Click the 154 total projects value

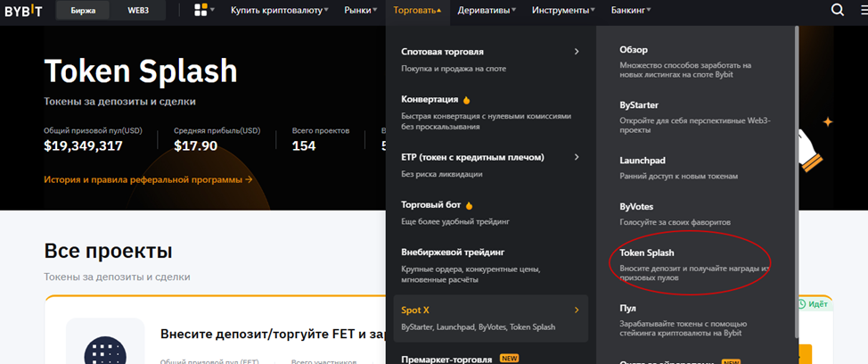[x=304, y=146]
